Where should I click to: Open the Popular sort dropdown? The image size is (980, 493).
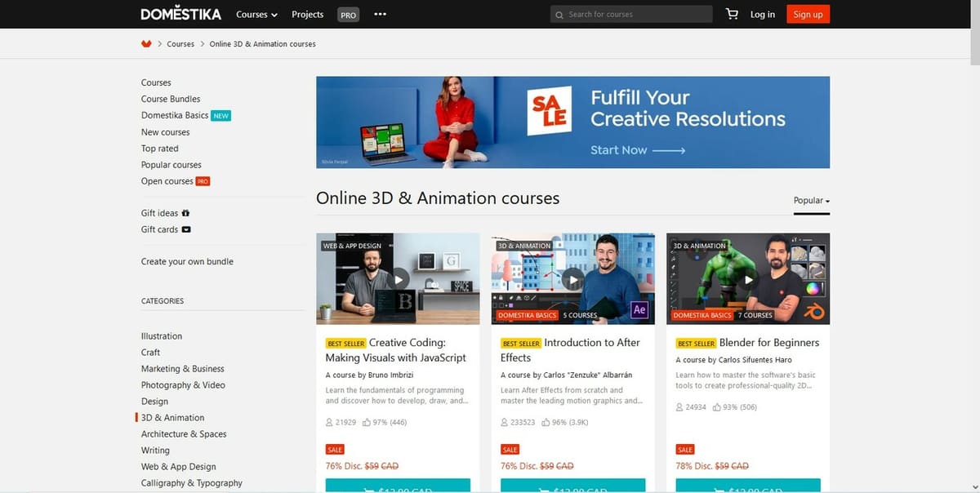pos(811,201)
